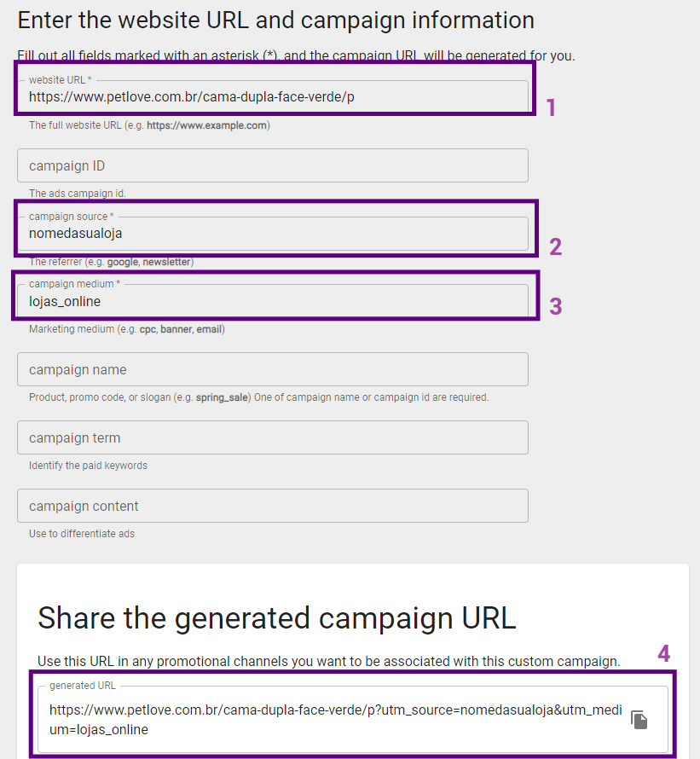
Task: Click the campaign name field
Action: (x=273, y=369)
